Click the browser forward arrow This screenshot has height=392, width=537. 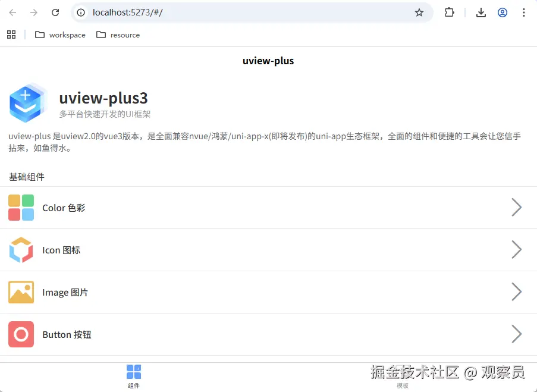[x=33, y=12]
